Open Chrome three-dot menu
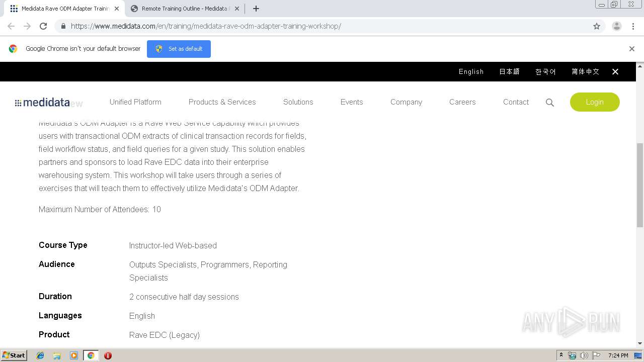 633,26
